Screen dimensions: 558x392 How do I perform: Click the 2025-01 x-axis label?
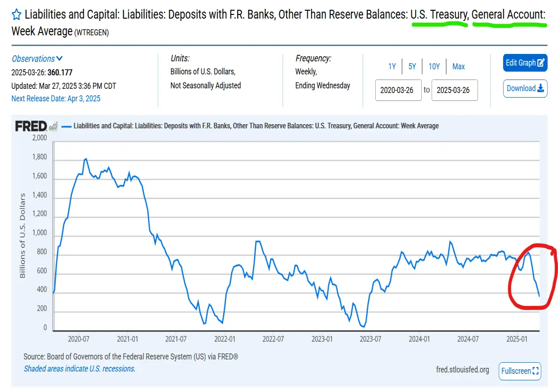pos(517,339)
